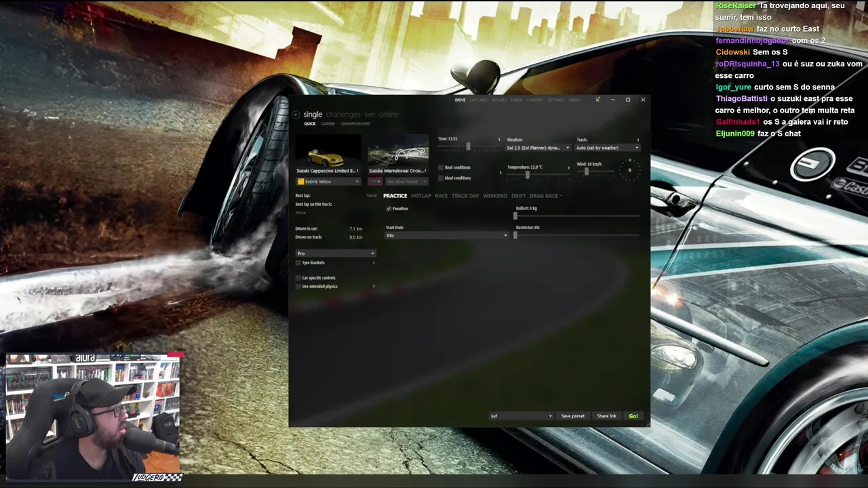Open the DRIVE menu in title bar
Image resolution: width=868 pixels, height=488 pixels.
tap(460, 100)
